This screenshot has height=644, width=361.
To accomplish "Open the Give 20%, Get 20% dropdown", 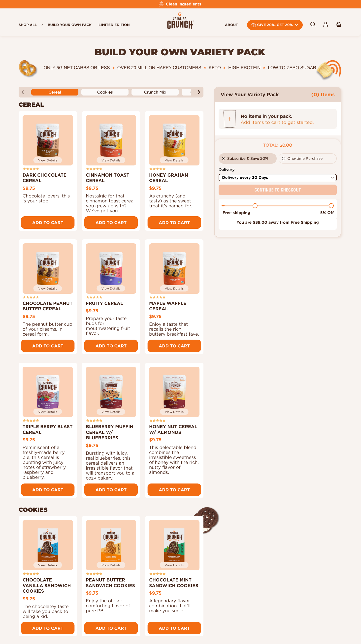I will [275, 25].
